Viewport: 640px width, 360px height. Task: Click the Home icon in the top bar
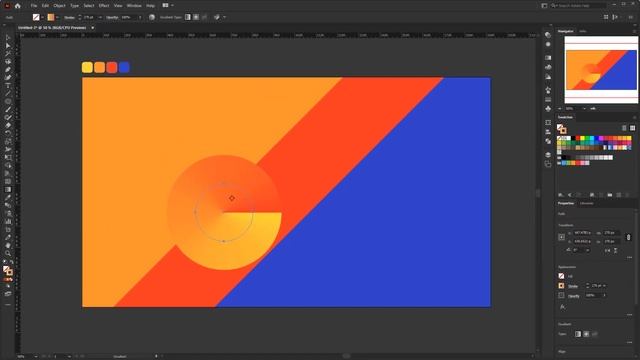(18, 6)
